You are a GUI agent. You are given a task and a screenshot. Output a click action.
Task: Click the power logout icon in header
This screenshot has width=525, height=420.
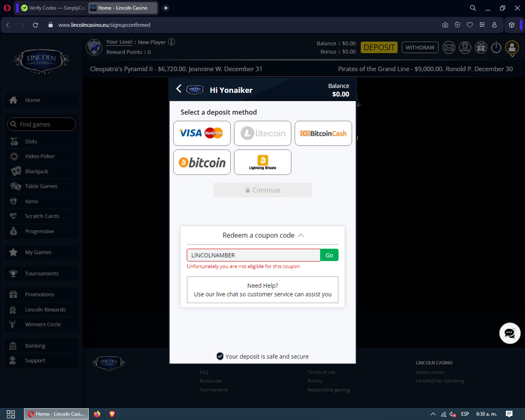496,47
